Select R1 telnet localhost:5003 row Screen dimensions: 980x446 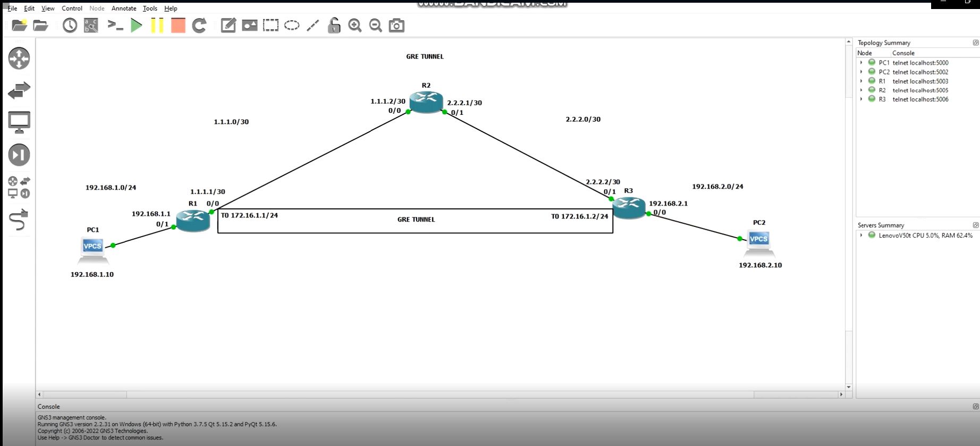coord(917,81)
